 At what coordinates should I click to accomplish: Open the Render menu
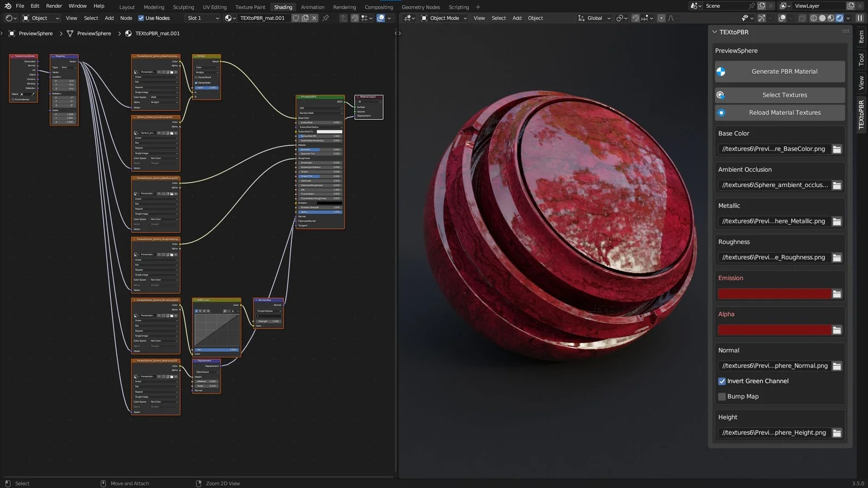click(x=54, y=6)
